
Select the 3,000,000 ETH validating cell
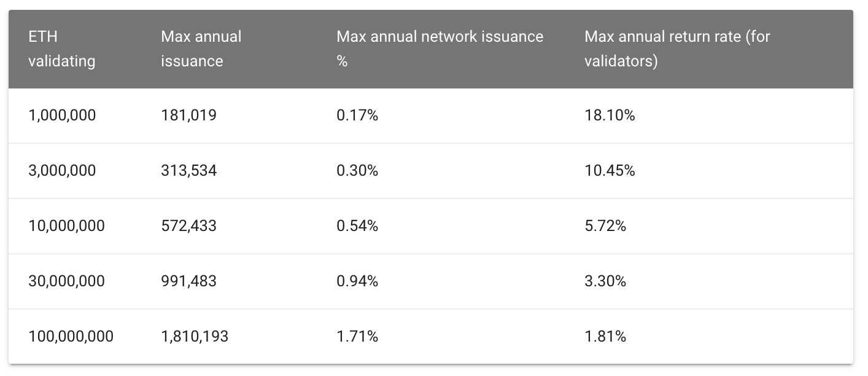(x=62, y=171)
